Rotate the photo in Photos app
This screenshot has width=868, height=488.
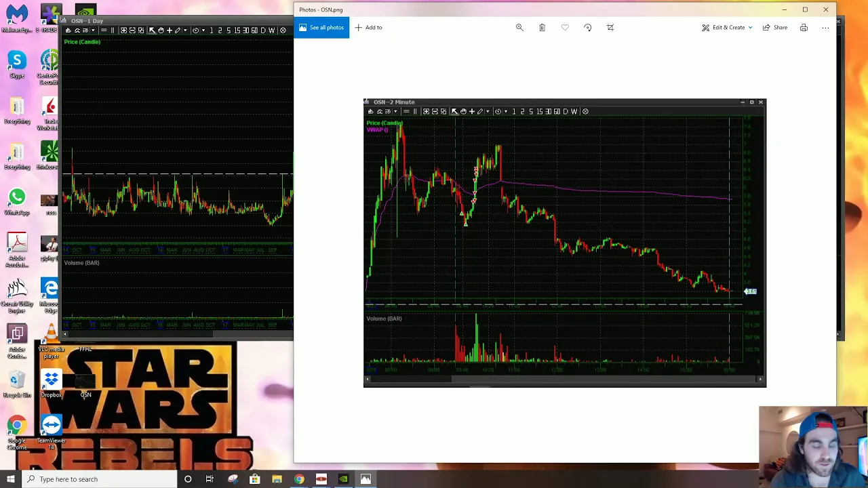click(x=587, y=27)
